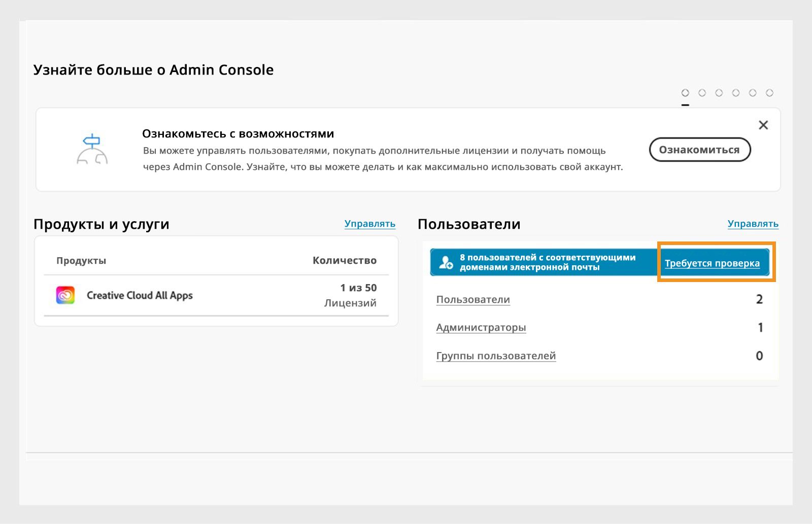
Task: Click the Creative Cloud All Apps product name
Action: point(140,296)
